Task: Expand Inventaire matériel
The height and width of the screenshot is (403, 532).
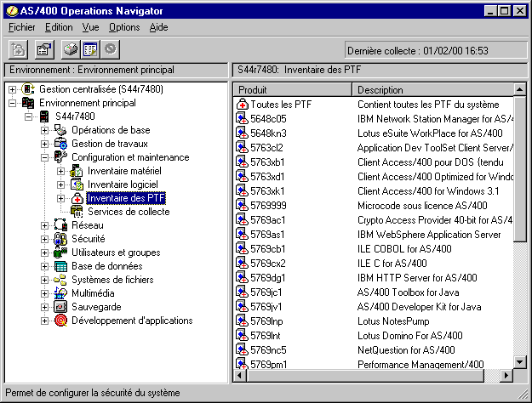Action: [x=60, y=171]
